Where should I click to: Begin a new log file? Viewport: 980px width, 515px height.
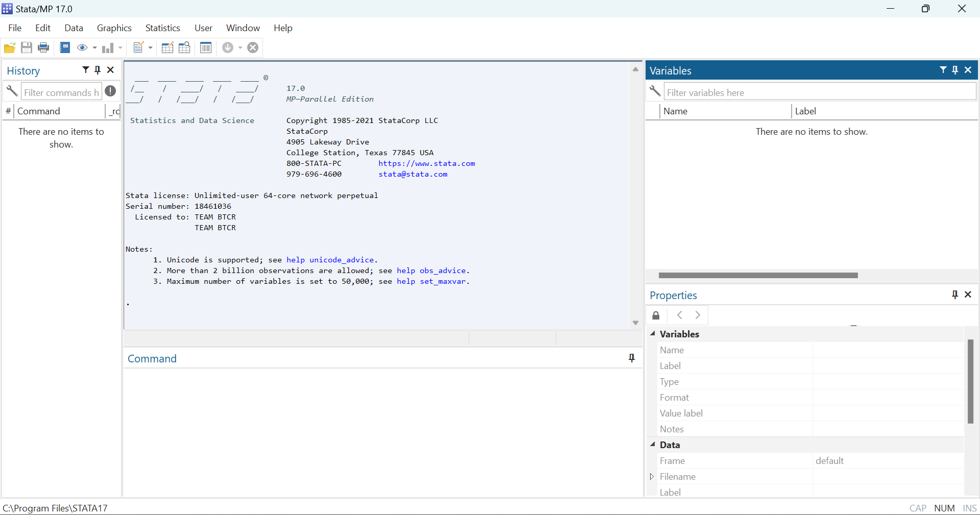65,47
